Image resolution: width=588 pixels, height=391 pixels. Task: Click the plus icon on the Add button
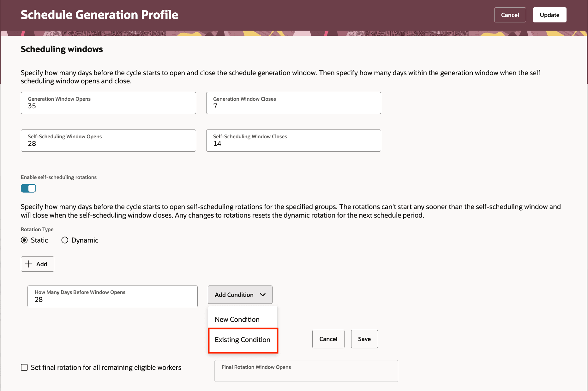[29, 264]
